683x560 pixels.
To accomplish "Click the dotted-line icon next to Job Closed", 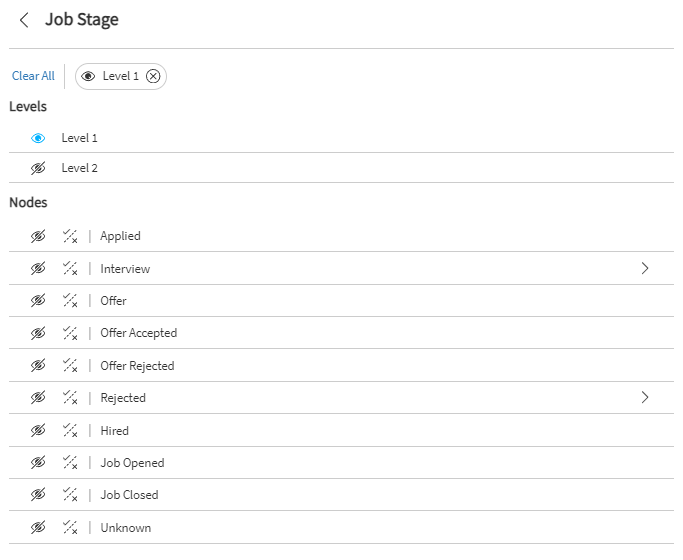I will point(70,495).
